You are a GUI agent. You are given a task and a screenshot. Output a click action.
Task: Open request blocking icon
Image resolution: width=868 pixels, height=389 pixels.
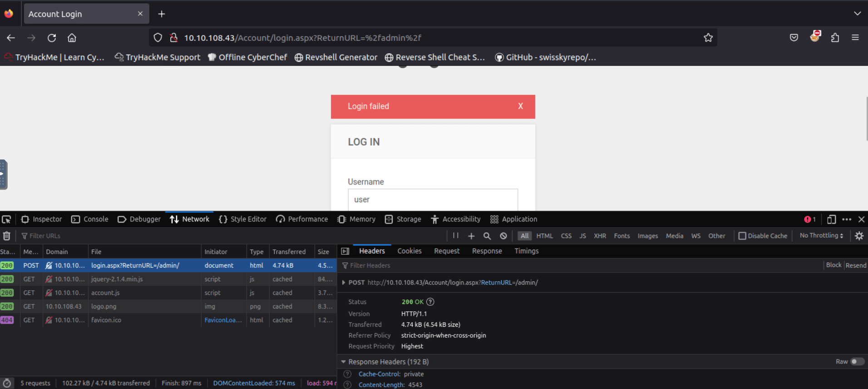(503, 236)
